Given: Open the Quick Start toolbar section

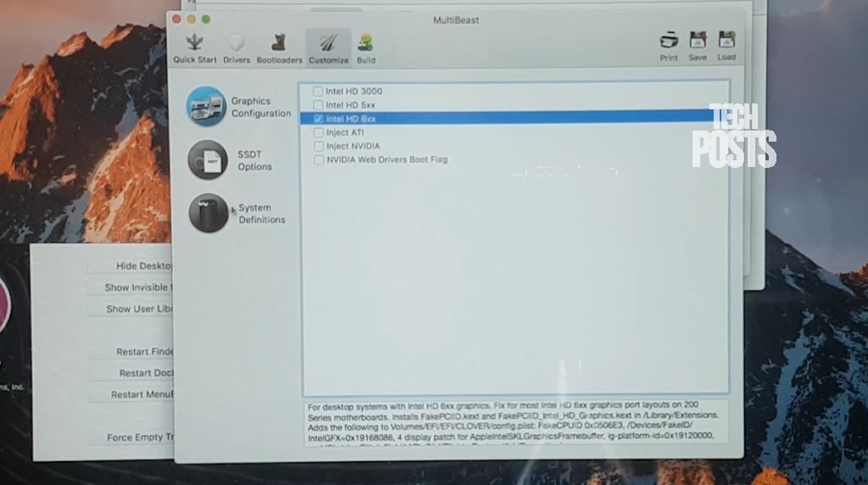Looking at the screenshot, I should click(194, 48).
